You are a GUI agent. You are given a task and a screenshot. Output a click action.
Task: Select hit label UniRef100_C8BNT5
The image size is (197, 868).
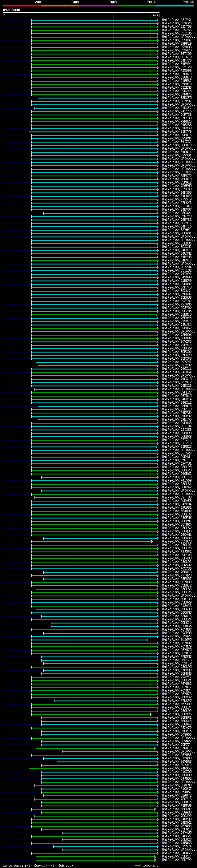tap(176, 406)
